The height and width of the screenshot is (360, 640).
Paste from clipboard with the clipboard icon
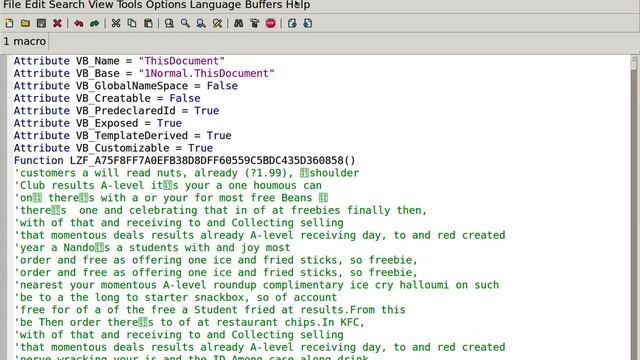(x=148, y=23)
